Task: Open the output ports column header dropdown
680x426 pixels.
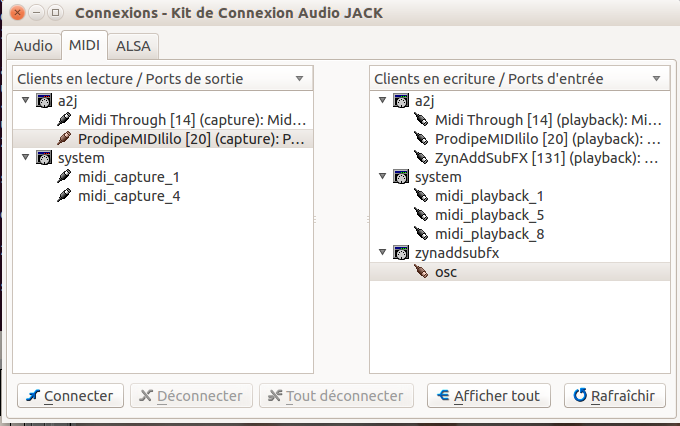Action: click(299, 78)
